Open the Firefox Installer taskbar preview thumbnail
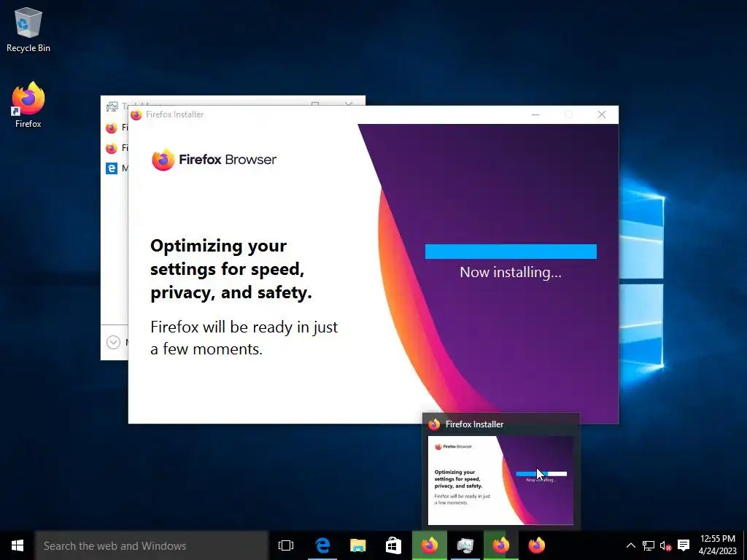Viewport: 747px width, 560px height. point(500,480)
